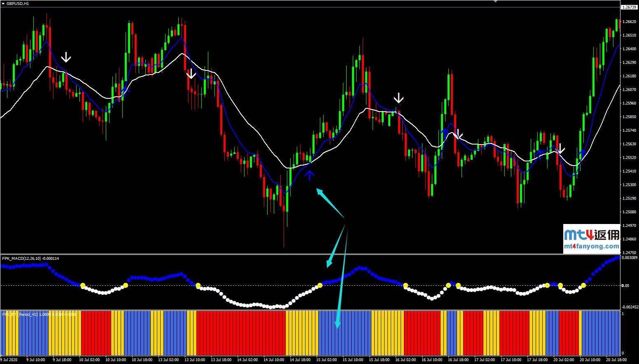Click the FPK_MACD(12,26,10) indicator label
The height and width of the screenshot is (364, 639).
(x=30, y=258)
